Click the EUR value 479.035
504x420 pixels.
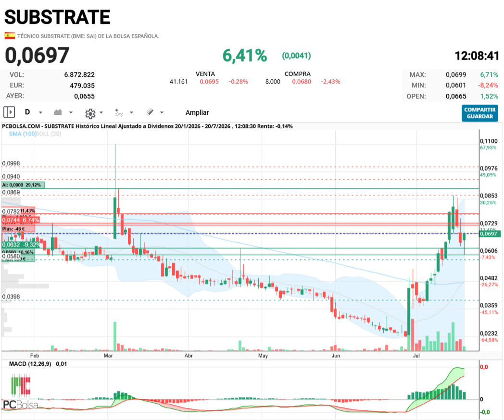pos(82,86)
